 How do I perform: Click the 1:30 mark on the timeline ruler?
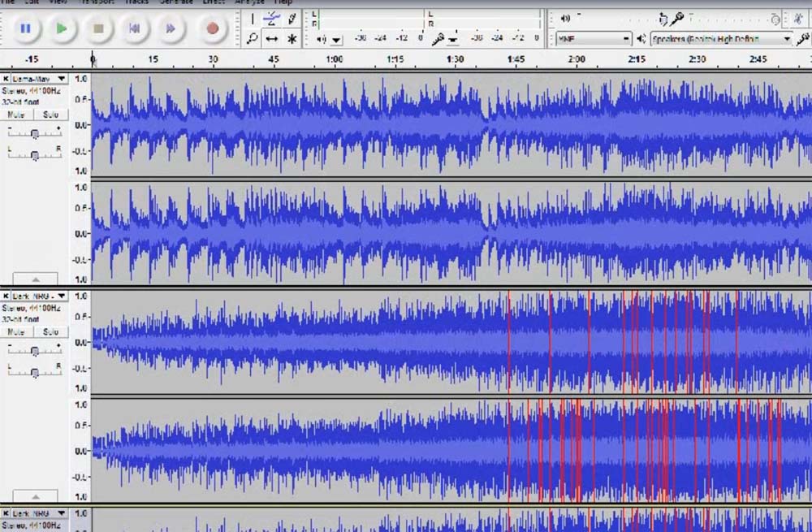456,59
